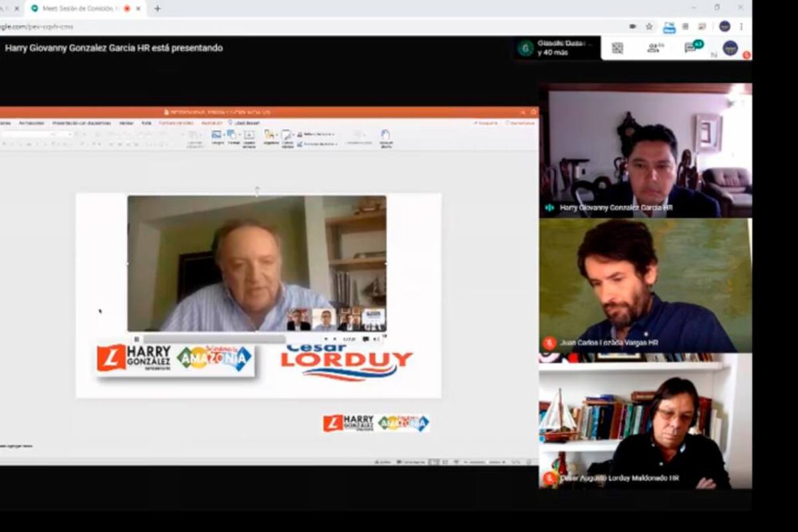This screenshot has width=798, height=532.
Task: Click the Imagen icon in ribbon
Action: point(217,138)
